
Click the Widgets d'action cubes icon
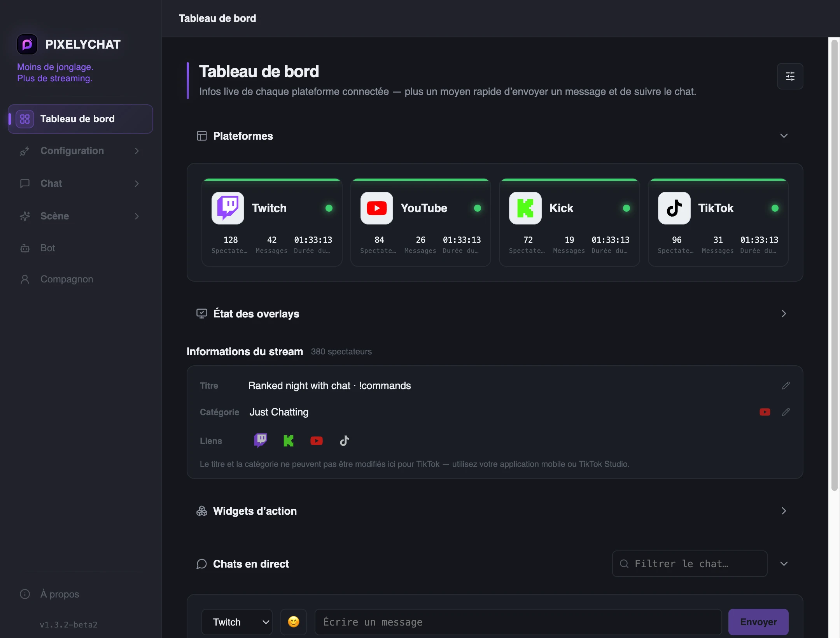point(202,511)
